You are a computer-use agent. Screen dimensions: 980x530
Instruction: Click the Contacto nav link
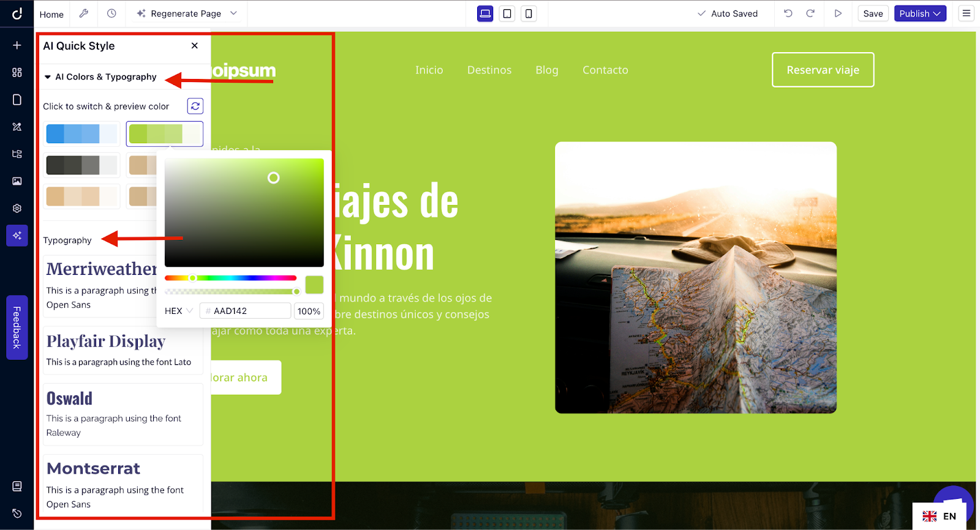click(x=605, y=70)
